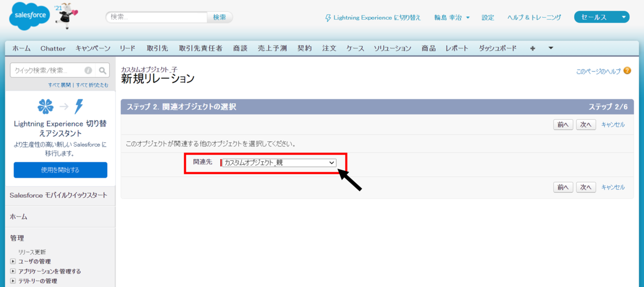Open the ホーム sidebar item
Viewport: 644px width, 287px height.
(x=19, y=217)
